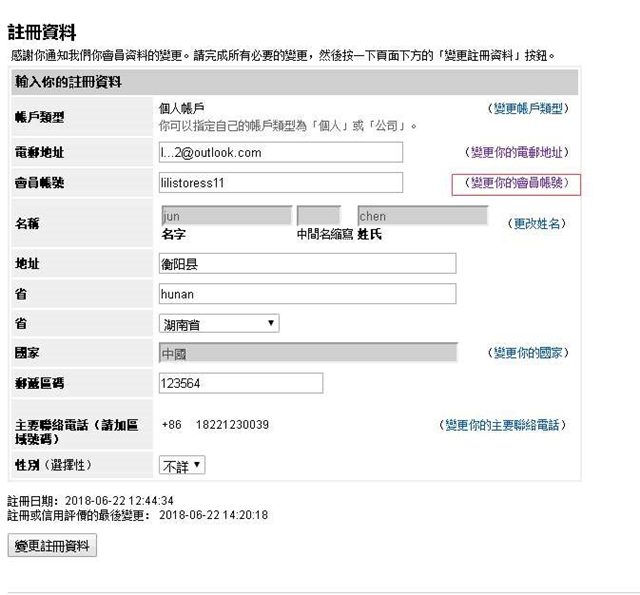Select the 中間名縮寫 middle initial field
640x595 pixels.
coord(319,216)
